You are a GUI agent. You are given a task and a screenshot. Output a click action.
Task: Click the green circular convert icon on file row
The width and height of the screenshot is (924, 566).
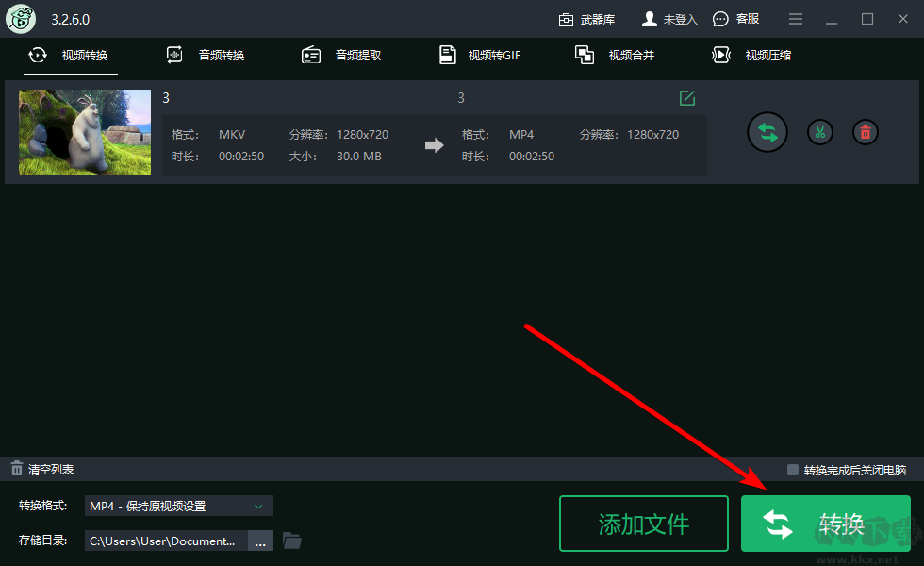(x=767, y=132)
